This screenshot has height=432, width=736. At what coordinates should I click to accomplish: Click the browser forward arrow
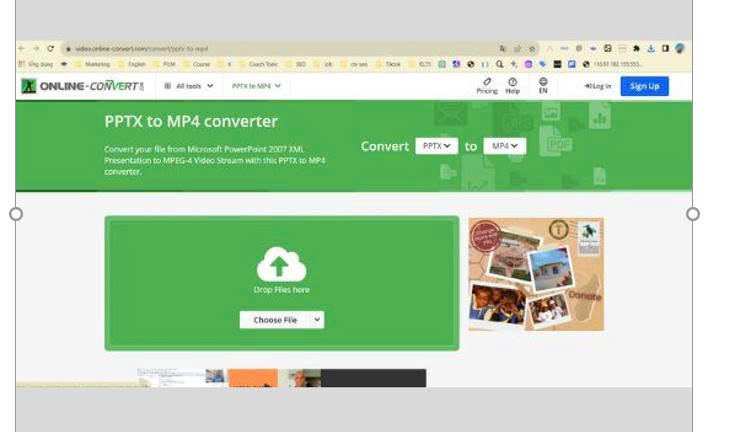click(36, 48)
